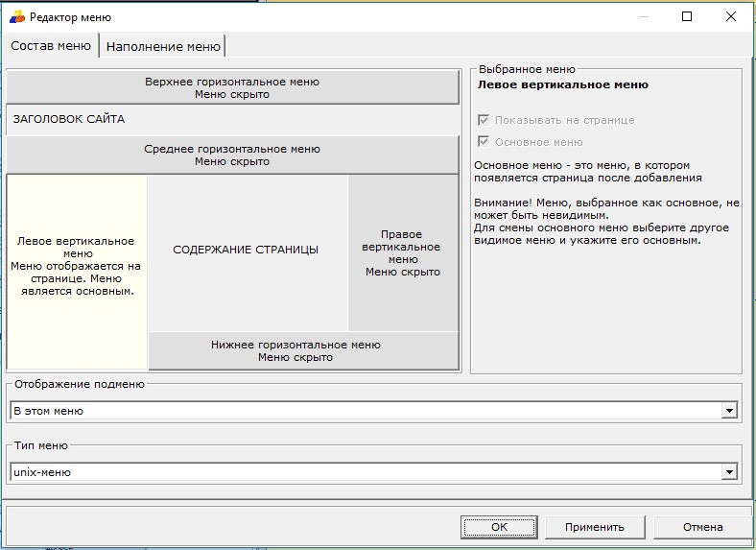Click the Редактор меню app icon in title bar
The image size is (756, 550).
coord(17,16)
